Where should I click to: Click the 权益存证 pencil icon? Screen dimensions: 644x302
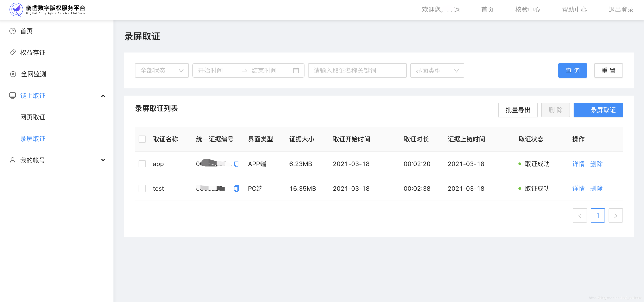[13, 53]
